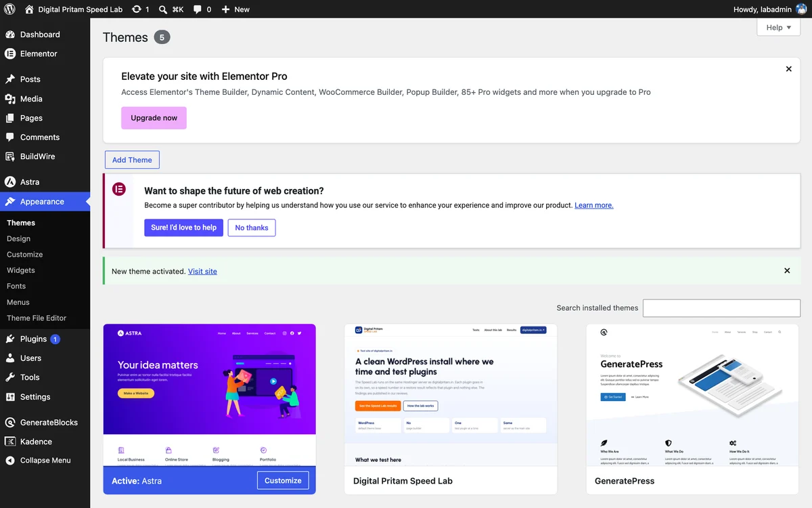The height and width of the screenshot is (508, 812).
Task: Follow the Visit site link
Action: (202, 271)
